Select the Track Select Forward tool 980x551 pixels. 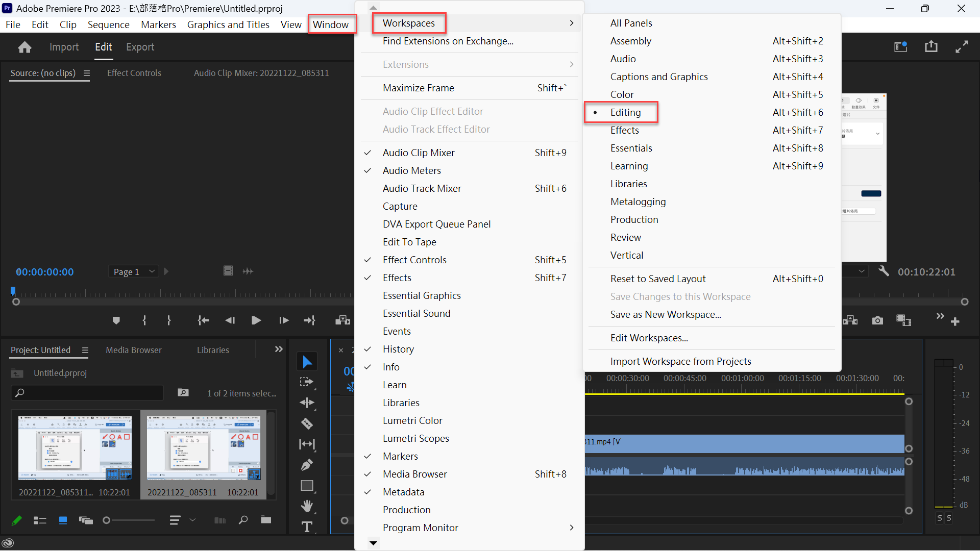click(x=307, y=382)
